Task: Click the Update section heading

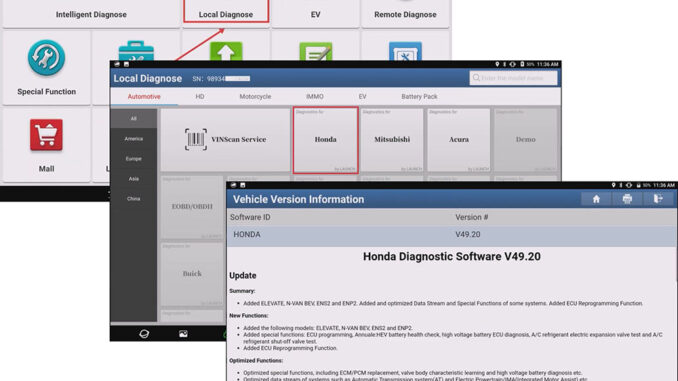Action: tap(243, 275)
